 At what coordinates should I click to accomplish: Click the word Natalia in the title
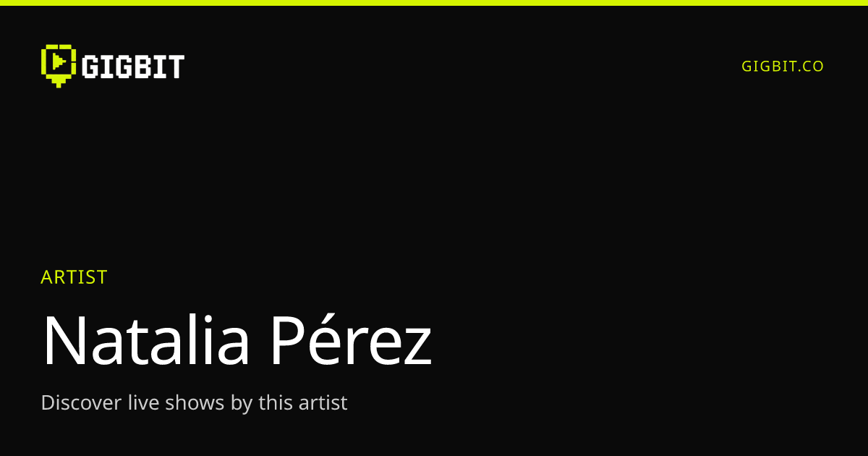[146, 340]
